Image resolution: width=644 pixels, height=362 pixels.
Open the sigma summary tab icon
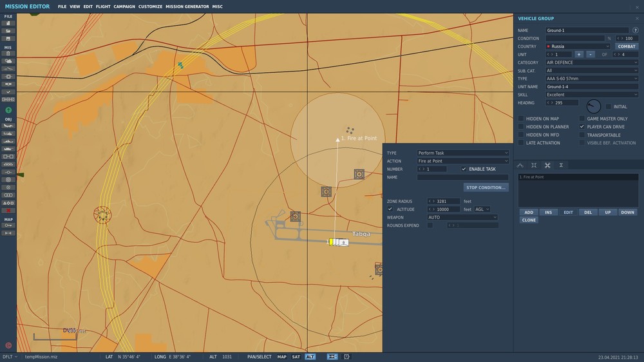[561, 166]
